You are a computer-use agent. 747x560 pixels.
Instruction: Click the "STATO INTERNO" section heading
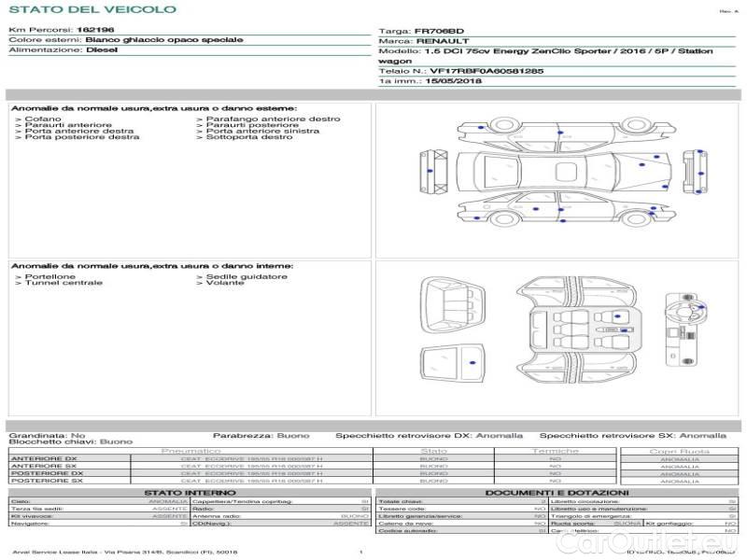click(190, 493)
